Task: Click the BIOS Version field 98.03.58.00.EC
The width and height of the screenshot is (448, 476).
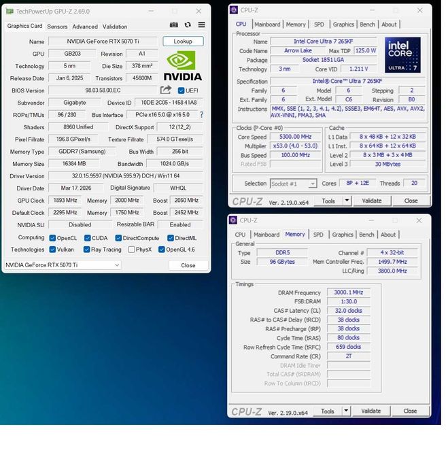Action: (103, 90)
